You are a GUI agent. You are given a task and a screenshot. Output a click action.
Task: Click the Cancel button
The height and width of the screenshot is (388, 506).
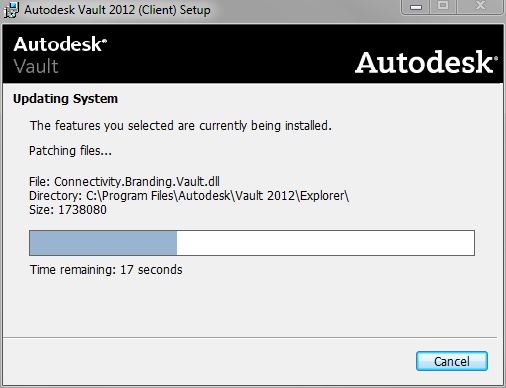(452, 361)
